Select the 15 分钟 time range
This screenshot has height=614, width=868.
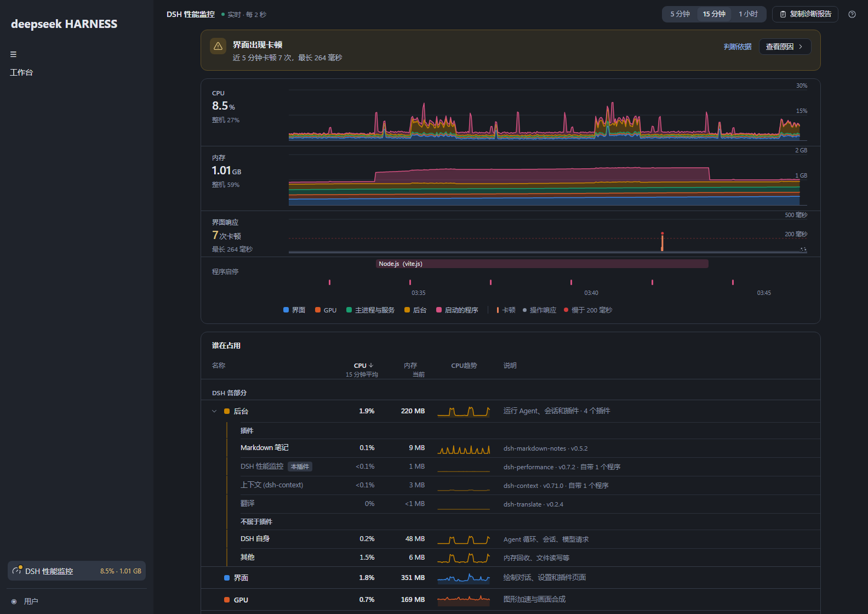point(714,14)
